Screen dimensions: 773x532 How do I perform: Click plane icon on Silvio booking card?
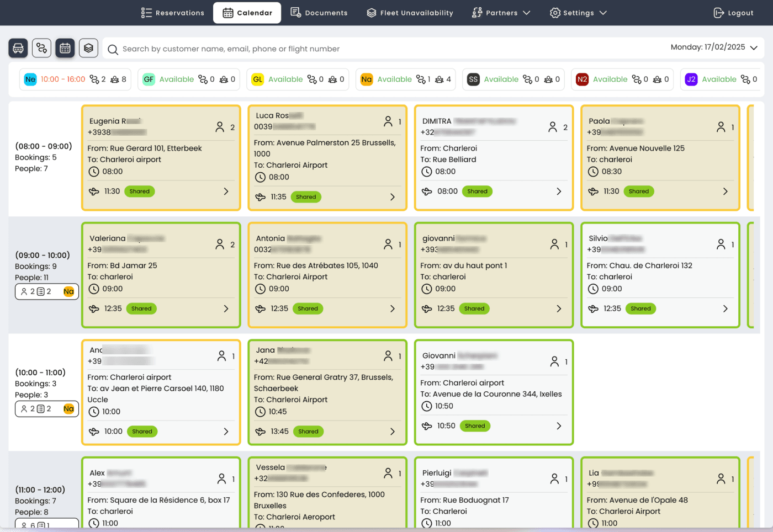click(x=593, y=308)
